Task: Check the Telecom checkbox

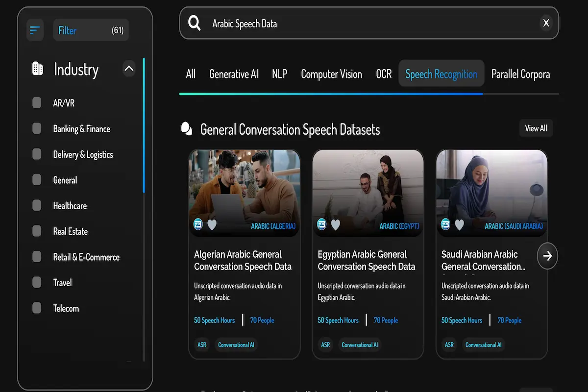Action: pos(37,308)
